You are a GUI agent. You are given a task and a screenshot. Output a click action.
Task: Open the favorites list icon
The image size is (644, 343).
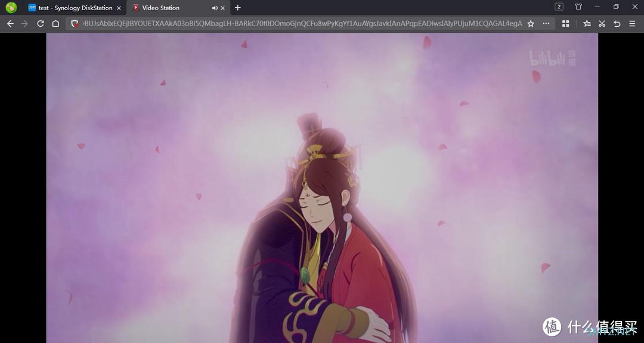(x=587, y=24)
